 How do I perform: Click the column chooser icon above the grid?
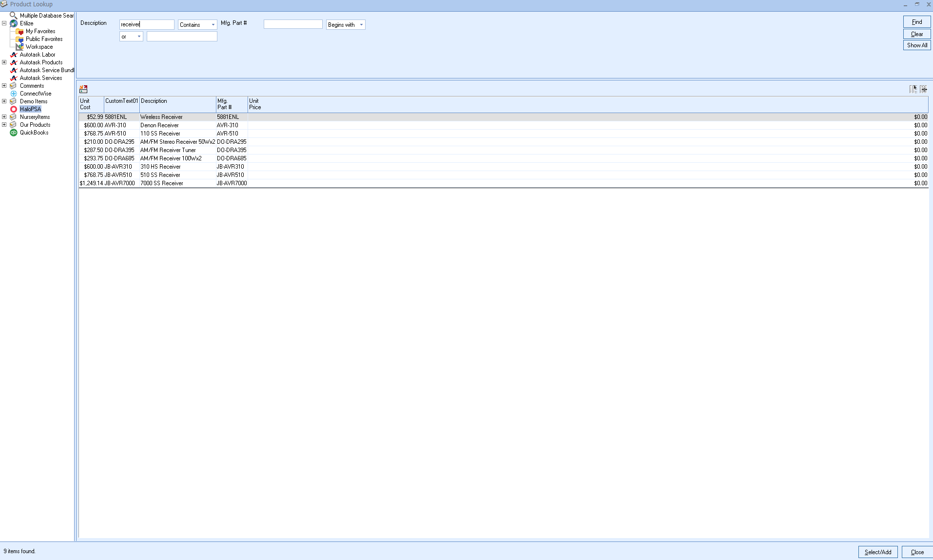click(x=913, y=89)
